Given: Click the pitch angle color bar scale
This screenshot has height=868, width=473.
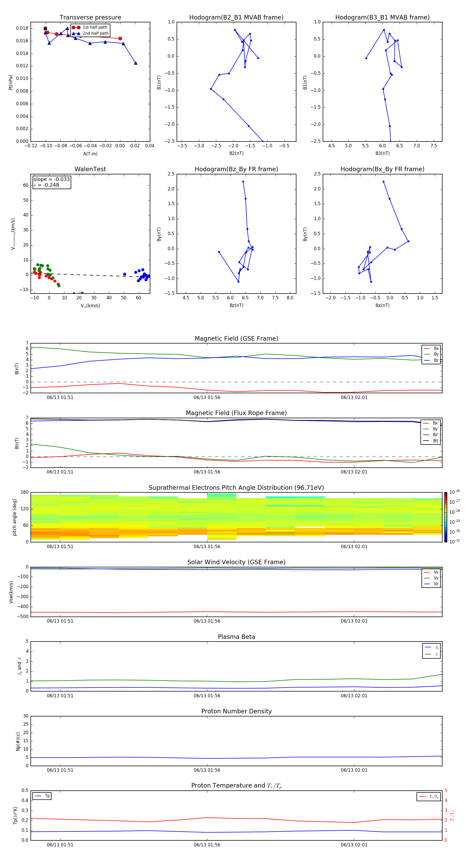Looking at the screenshot, I should (x=445, y=517).
